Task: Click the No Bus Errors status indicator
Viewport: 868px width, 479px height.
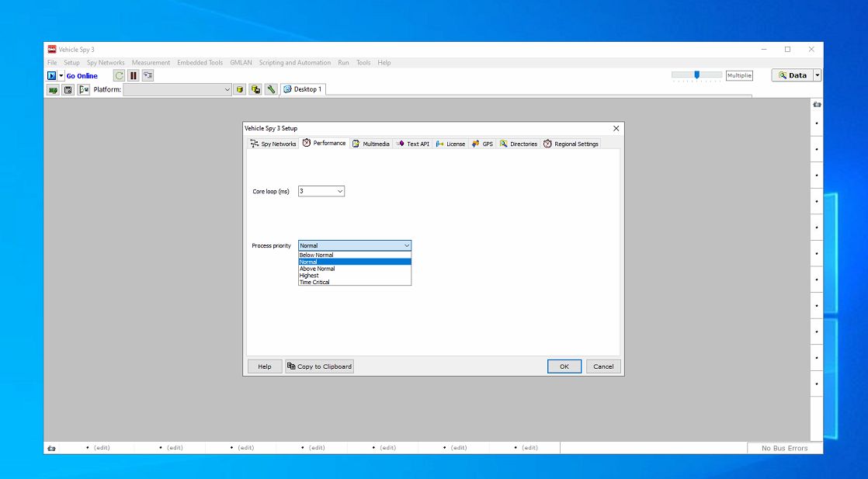Action: (x=784, y=448)
